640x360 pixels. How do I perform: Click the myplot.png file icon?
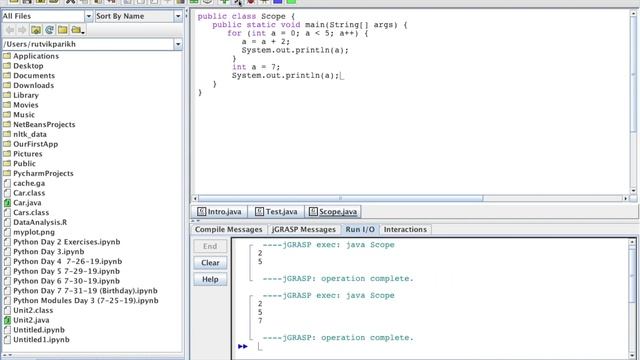(x=7, y=232)
